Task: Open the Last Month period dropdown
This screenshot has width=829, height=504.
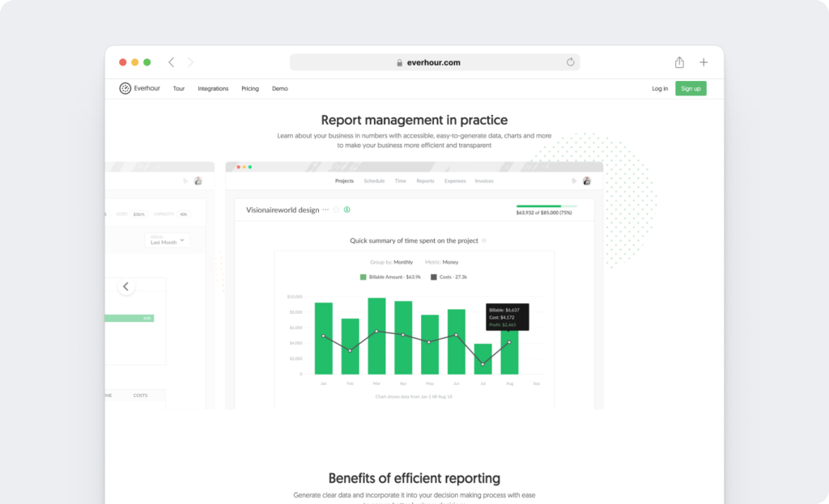Action: pyautogui.click(x=167, y=241)
